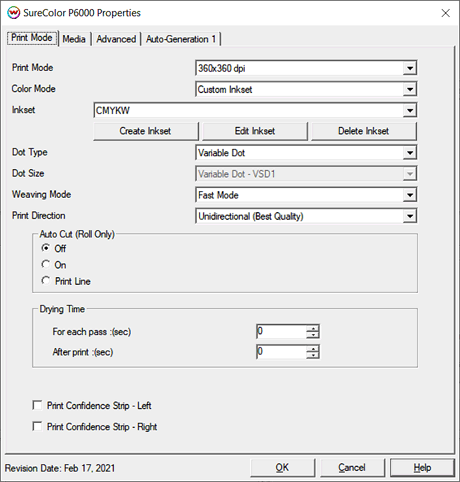Select Auto Cut Off radio button
The image size is (460, 482).
coord(46,248)
